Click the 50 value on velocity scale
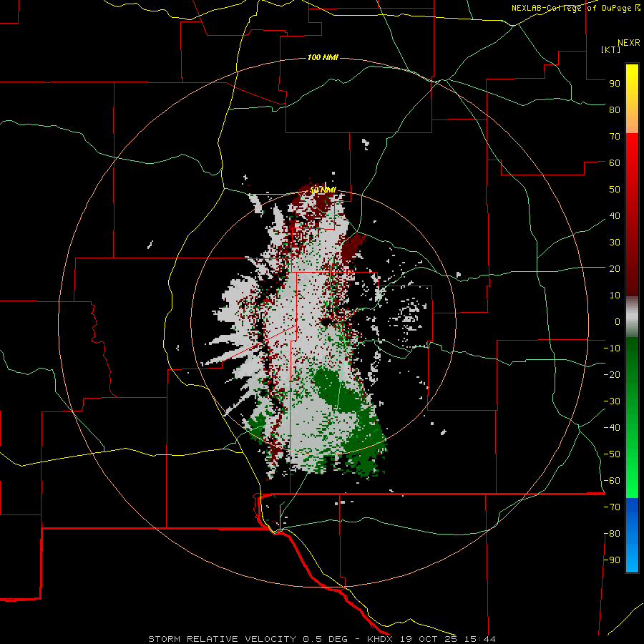Viewport: 644px width, 644px height. point(615,190)
